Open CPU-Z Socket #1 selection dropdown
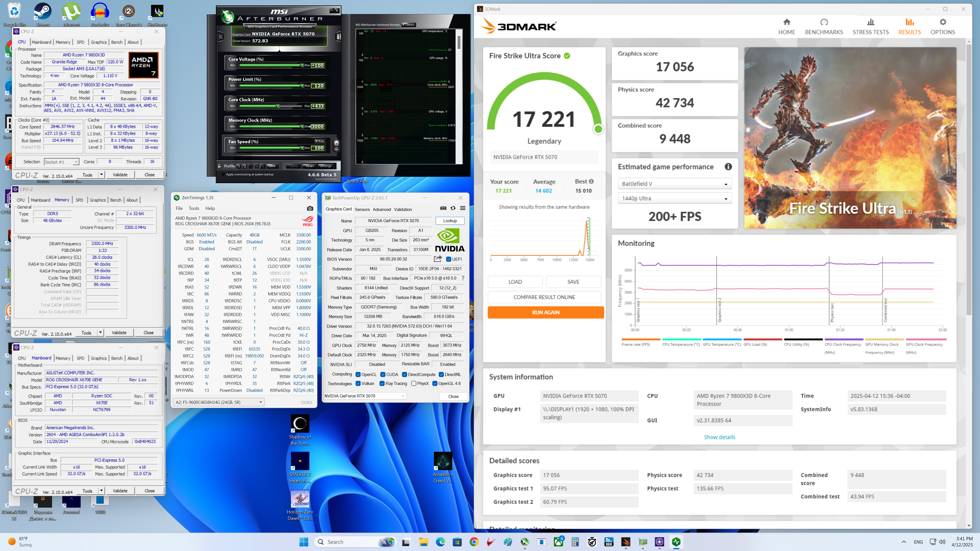Viewport: 980px width, 551px height. click(x=61, y=162)
